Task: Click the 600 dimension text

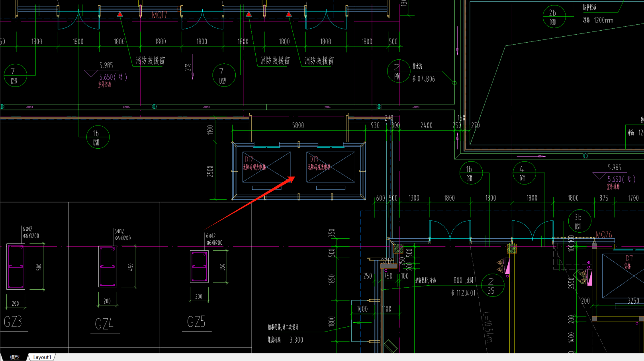Action: coord(380,198)
